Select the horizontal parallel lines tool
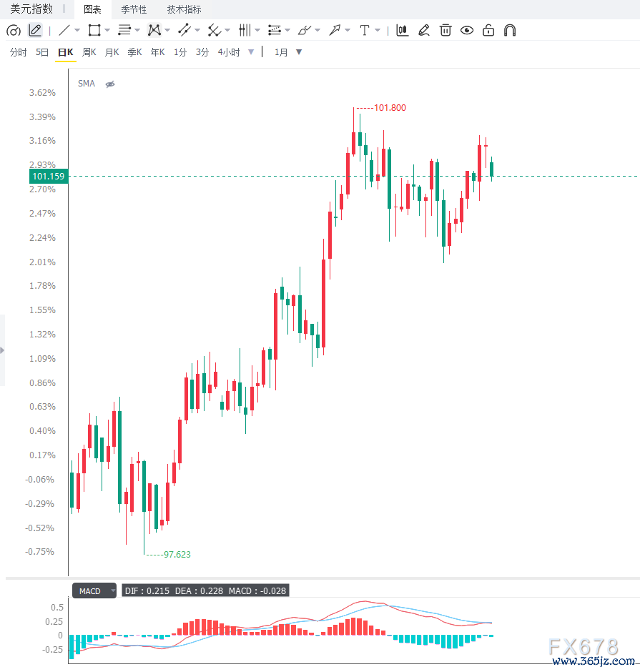Screen dimensions: 640x672 pyautogui.click(x=124, y=31)
